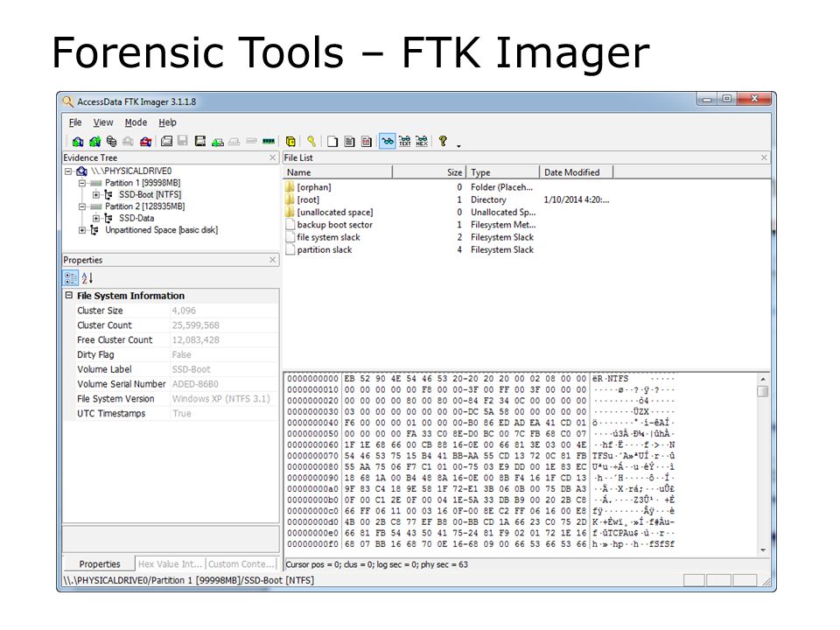
Task: Switch to the Properties tab
Action: (100, 564)
